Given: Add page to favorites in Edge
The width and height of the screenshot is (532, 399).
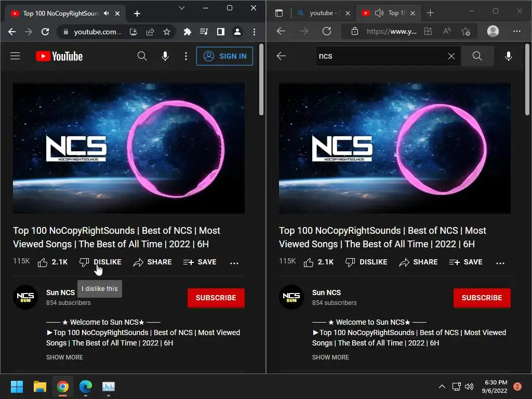Looking at the screenshot, I should click(x=466, y=32).
